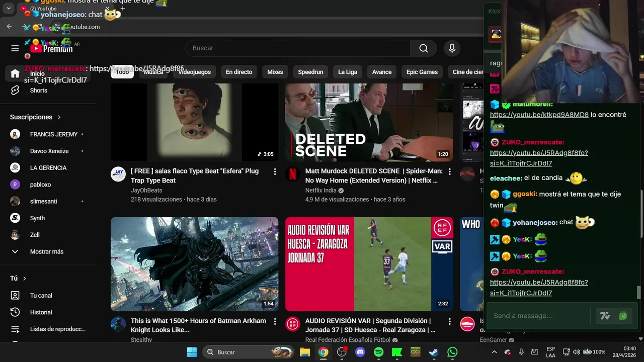Select the Todo filter chip
Screen dimensions: 644x362
coord(122,72)
